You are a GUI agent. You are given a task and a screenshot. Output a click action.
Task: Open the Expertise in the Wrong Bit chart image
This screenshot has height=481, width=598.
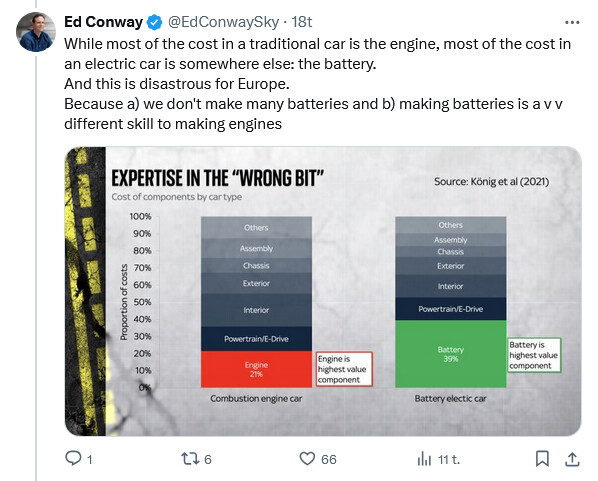pyautogui.click(x=323, y=291)
